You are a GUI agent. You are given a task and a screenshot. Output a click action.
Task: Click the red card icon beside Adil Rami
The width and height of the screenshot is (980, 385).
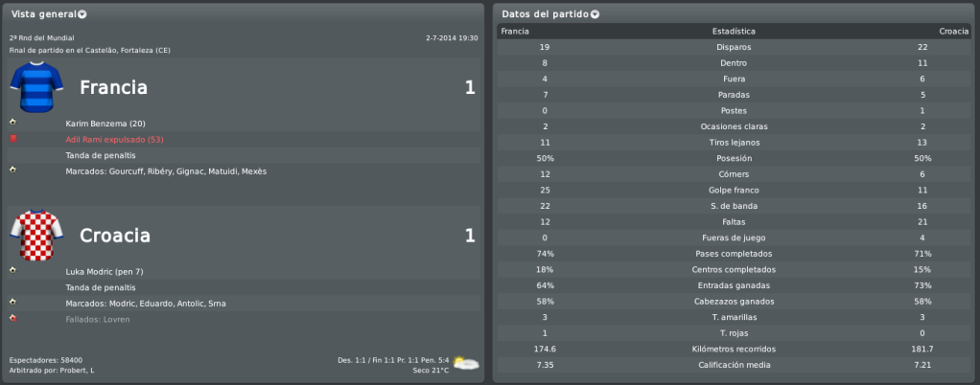pos(13,139)
